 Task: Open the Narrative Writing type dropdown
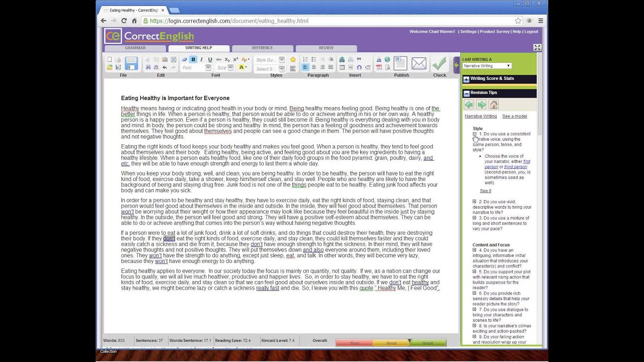pos(487,66)
